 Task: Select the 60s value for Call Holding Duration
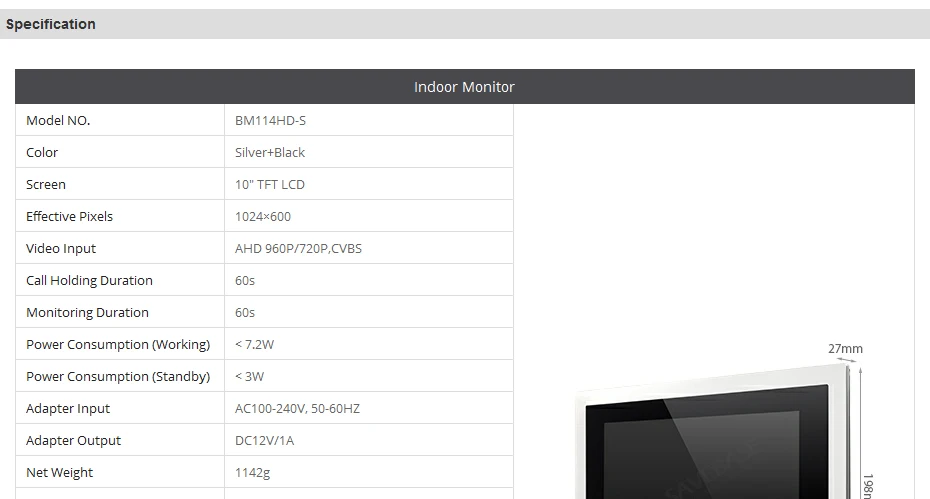click(245, 281)
